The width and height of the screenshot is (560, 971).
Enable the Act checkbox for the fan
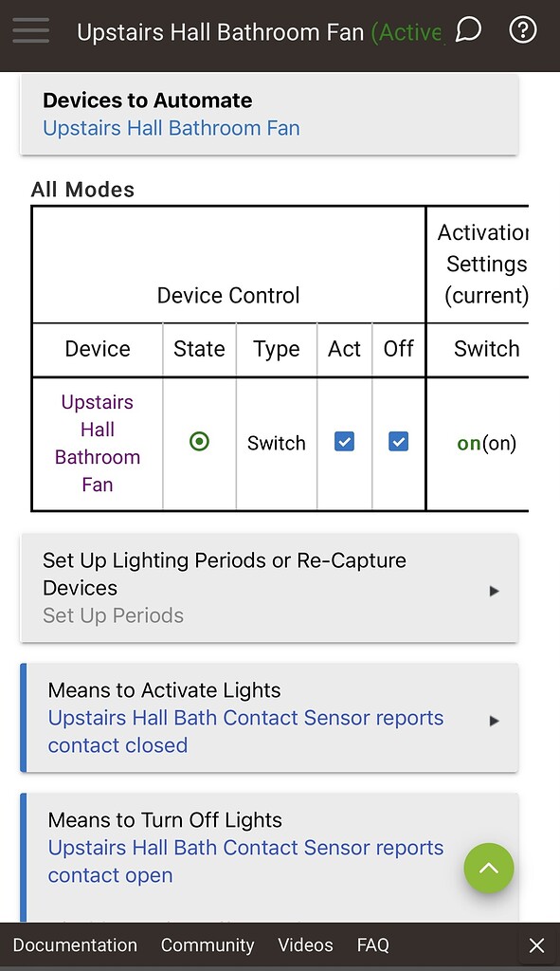pos(344,440)
